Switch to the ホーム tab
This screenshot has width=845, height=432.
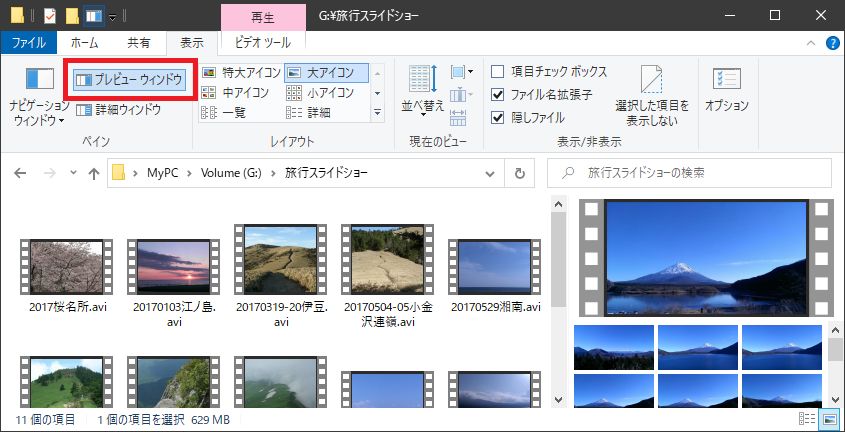(x=84, y=43)
